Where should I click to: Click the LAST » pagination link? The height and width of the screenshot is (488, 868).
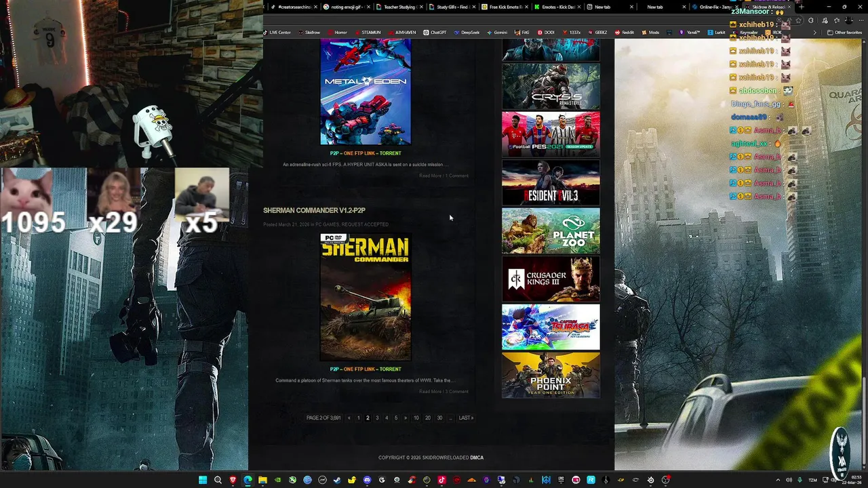[466, 418]
